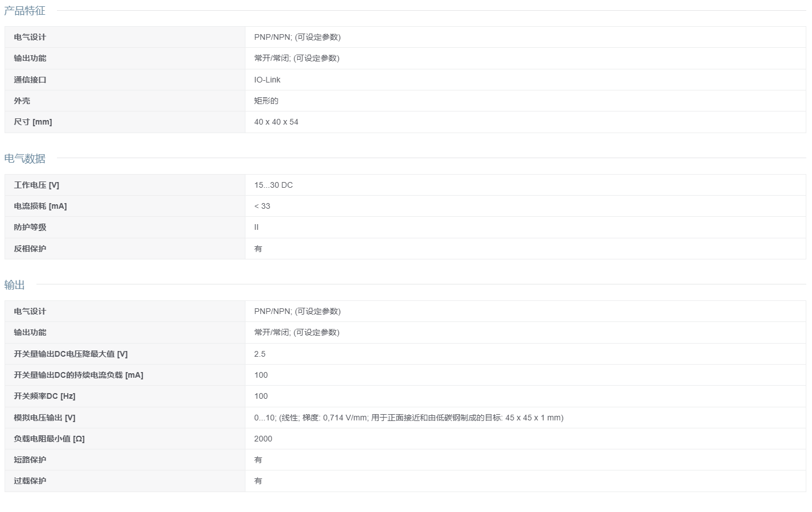Viewport: 812px width, 512px height.
Task: Select the 过载保护 label
Action: [30, 481]
